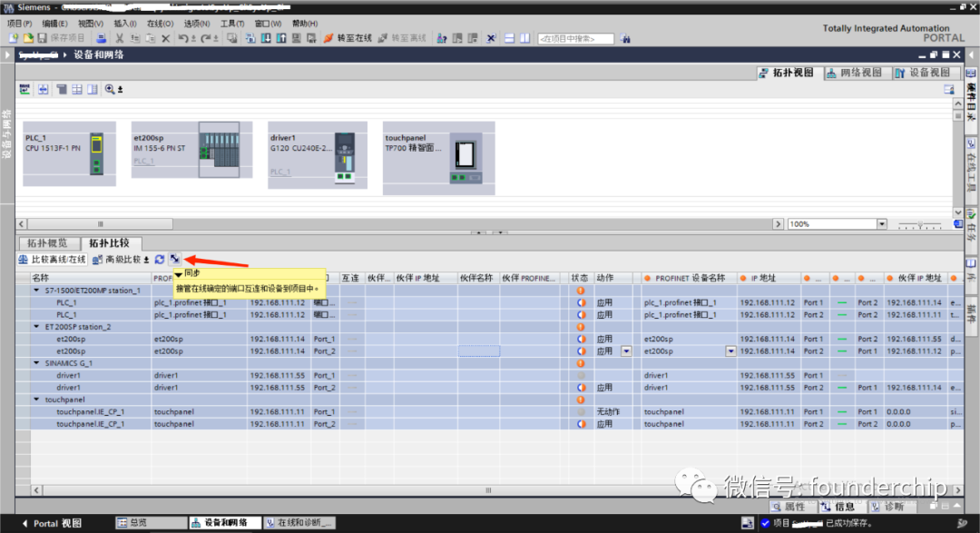Open the zoom options dropdown arrow beside magnifier
The image size is (980, 533).
[x=121, y=90]
